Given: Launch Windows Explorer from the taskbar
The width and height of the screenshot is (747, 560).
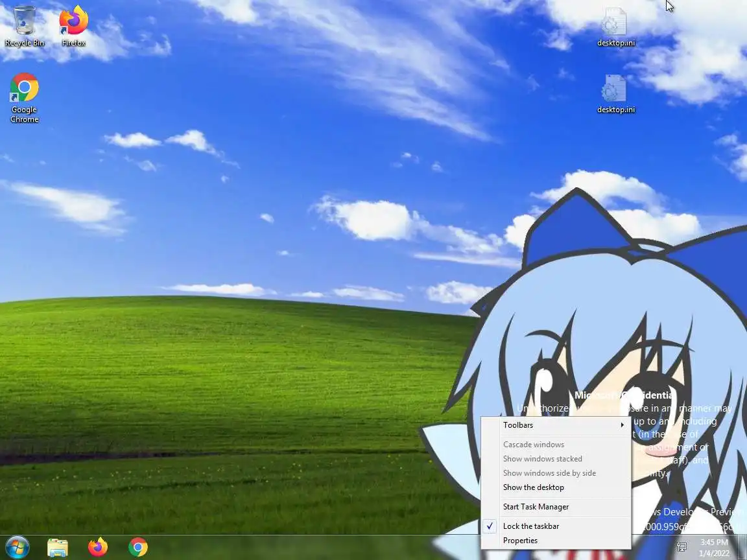Looking at the screenshot, I should pyautogui.click(x=58, y=548).
